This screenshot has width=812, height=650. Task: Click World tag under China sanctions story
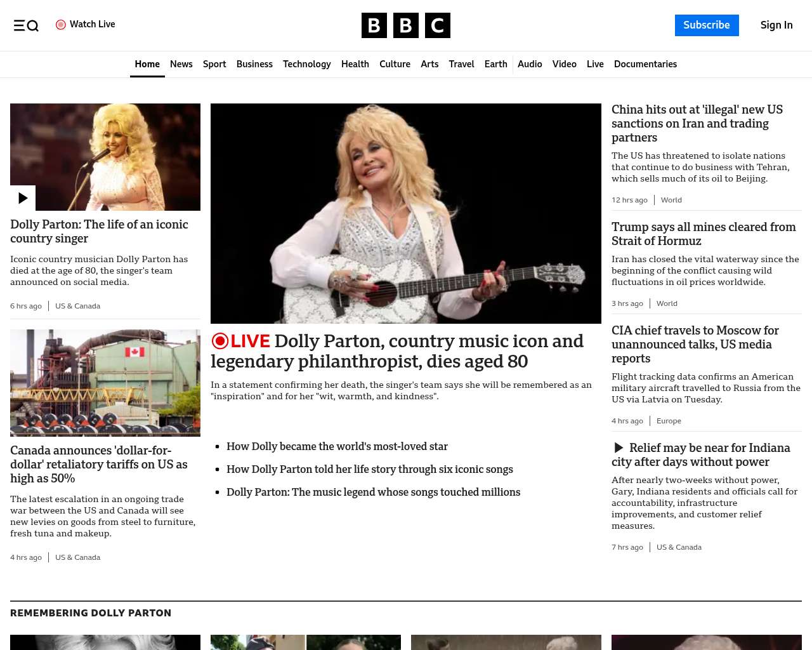671,200
